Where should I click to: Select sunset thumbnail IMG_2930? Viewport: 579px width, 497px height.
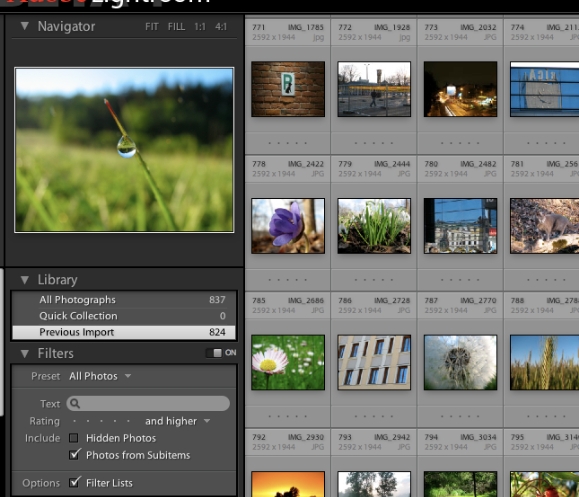click(x=288, y=484)
